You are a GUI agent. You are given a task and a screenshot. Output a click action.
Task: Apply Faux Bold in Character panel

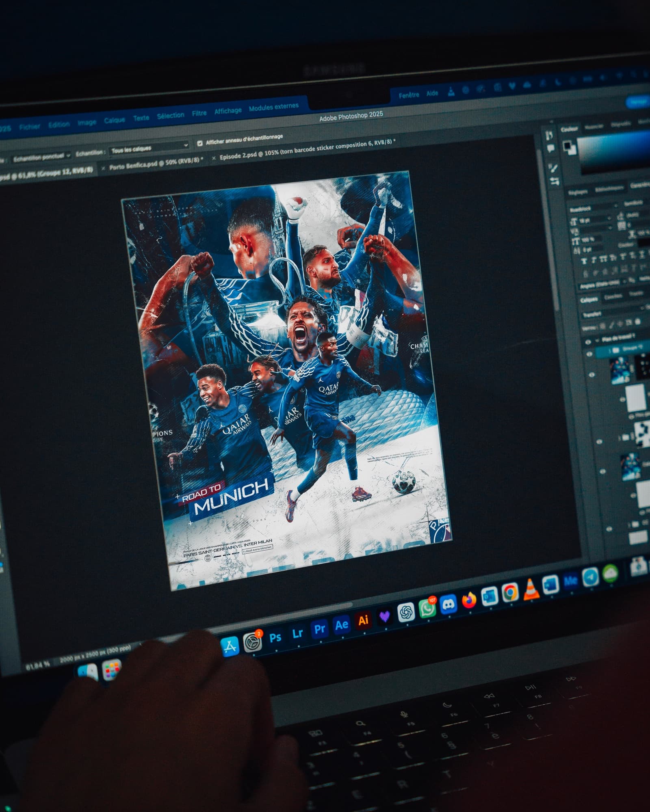pyautogui.click(x=585, y=261)
